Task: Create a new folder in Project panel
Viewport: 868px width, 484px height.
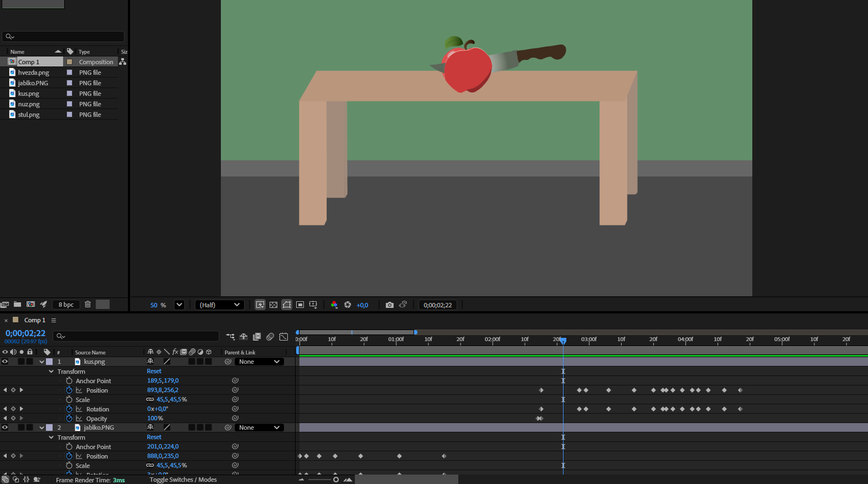Action: click(18, 305)
